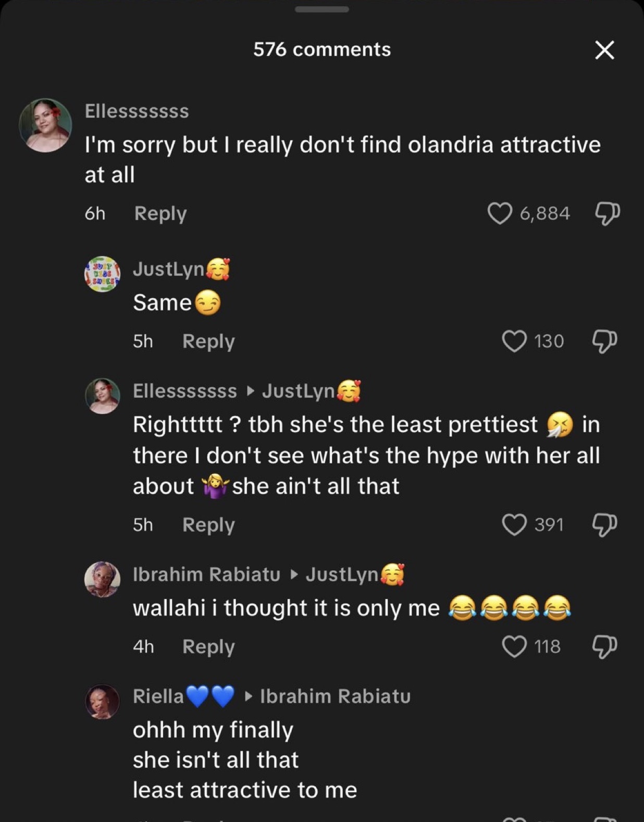Screen dimensions: 644x822
Task: Open Ibrahim Rabiatu's profile avatar
Action: click(x=102, y=579)
